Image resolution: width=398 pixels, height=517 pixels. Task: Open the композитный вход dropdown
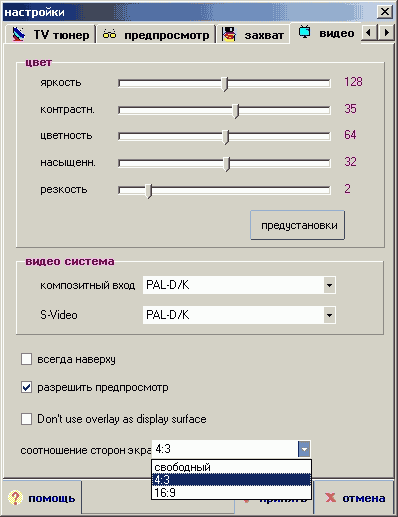tap(329, 285)
